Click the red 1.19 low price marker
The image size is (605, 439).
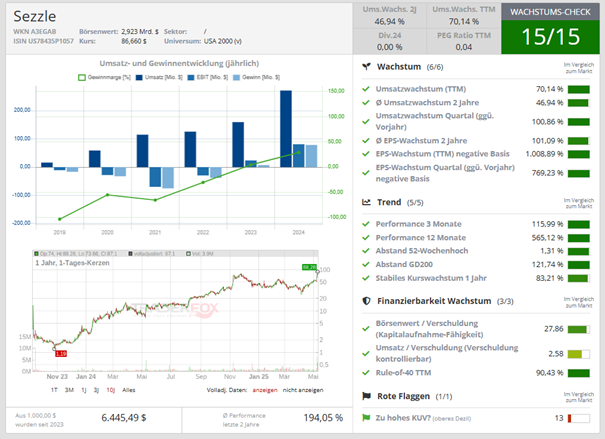pos(61,353)
